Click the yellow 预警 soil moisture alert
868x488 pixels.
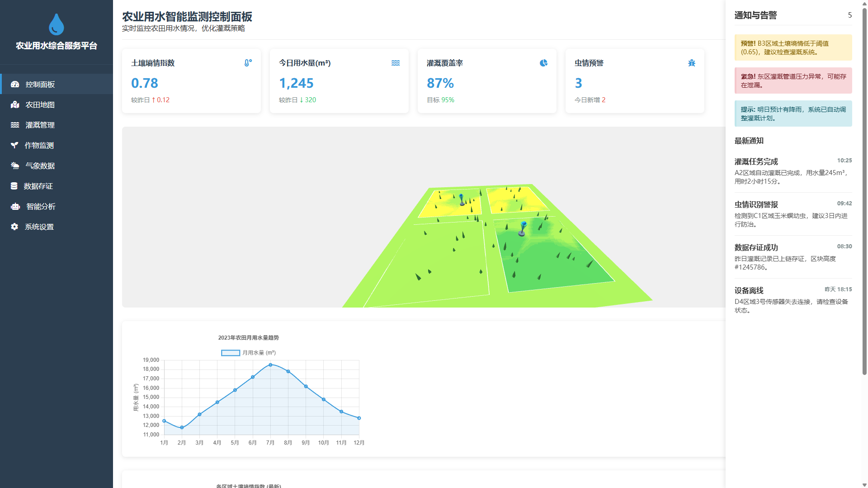coord(793,47)
